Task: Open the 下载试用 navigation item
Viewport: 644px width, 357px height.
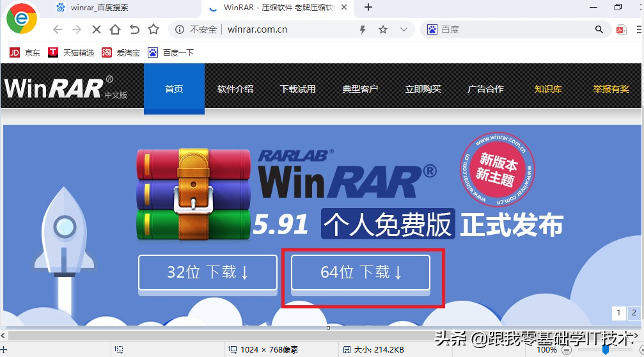Action: [298, 89]
